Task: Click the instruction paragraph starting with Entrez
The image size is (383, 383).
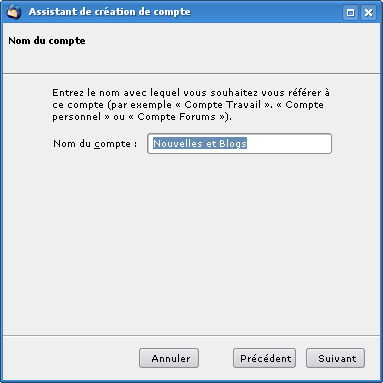Action: (x=191, y=105)
